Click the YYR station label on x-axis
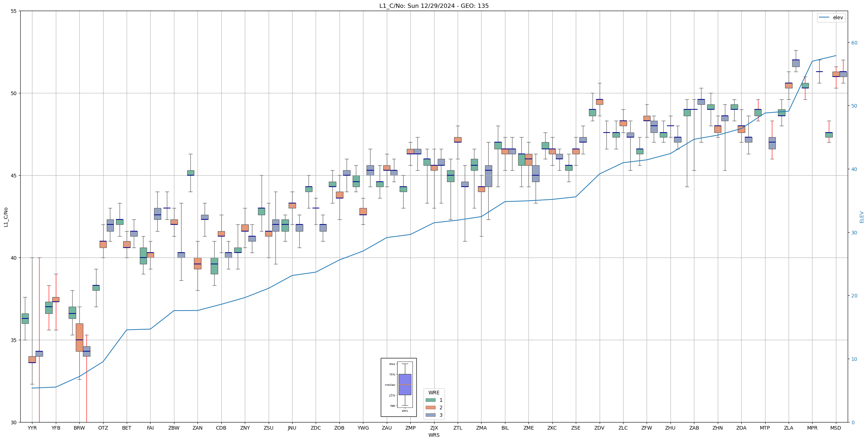This screenshot has height=441, width=868. 32,428
